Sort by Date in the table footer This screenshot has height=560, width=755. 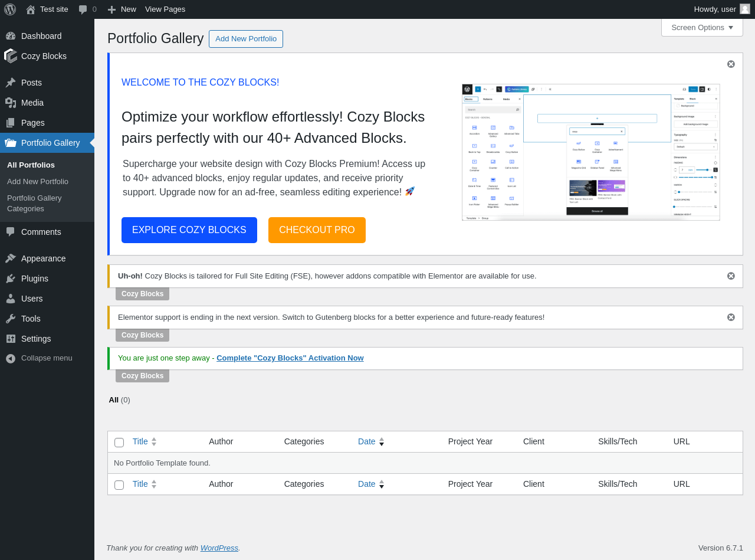pyautogui.click(x=371, y=484)
